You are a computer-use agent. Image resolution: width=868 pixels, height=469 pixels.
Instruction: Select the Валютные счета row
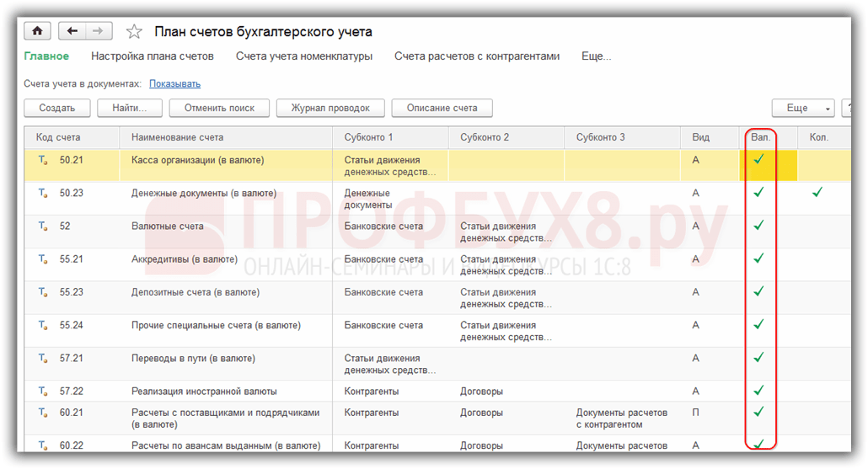click(x=437, y=232)
